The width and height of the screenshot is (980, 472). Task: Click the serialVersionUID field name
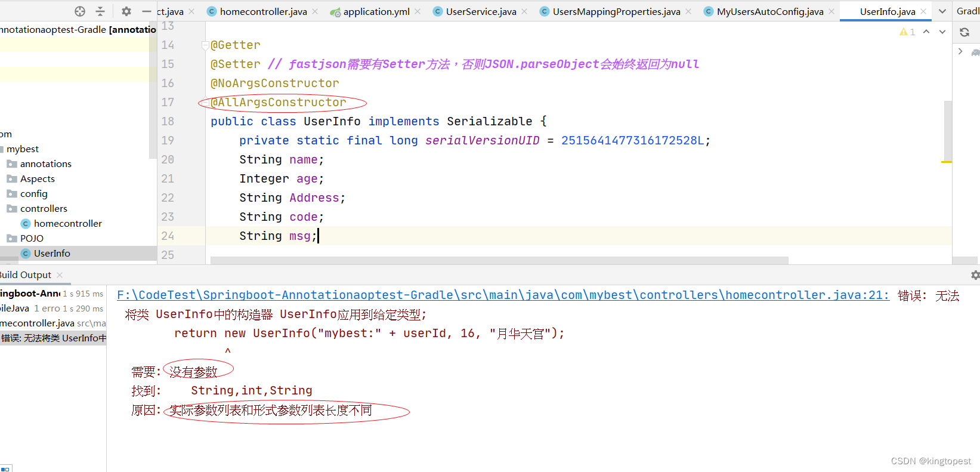tap(482, 141)
